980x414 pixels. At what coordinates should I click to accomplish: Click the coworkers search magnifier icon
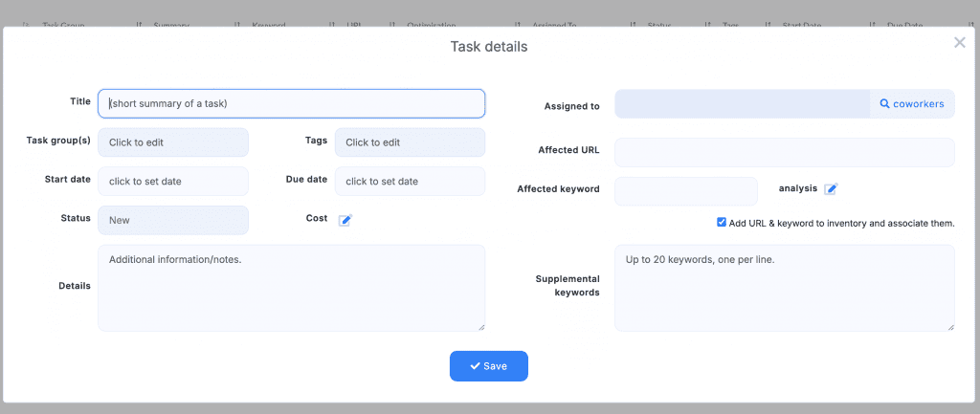[x=884, y=104]
